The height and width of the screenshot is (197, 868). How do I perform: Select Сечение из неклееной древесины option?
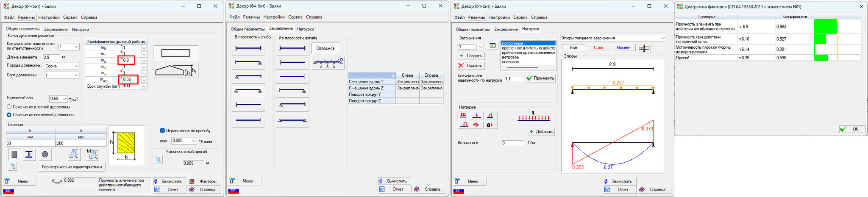tap(9, 114)
